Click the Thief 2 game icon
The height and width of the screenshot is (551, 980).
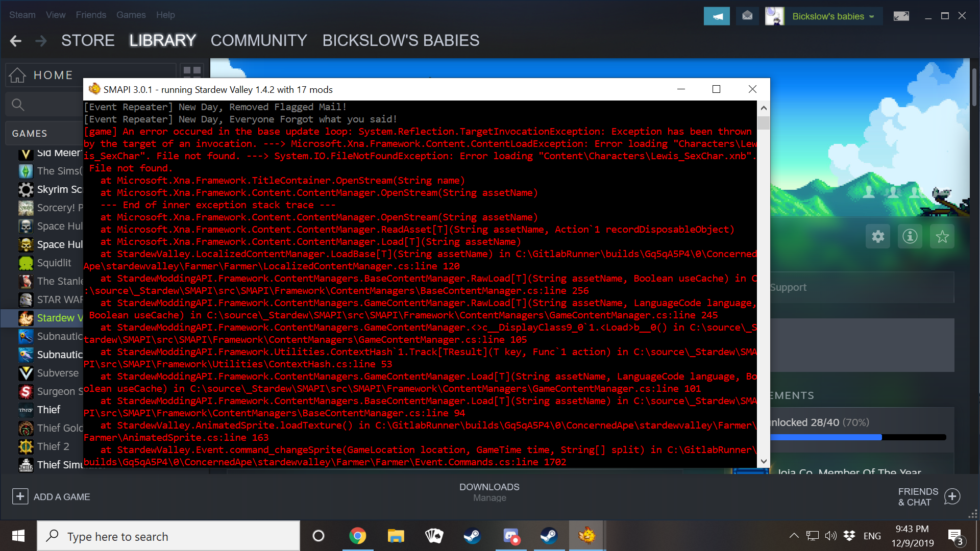26,447
